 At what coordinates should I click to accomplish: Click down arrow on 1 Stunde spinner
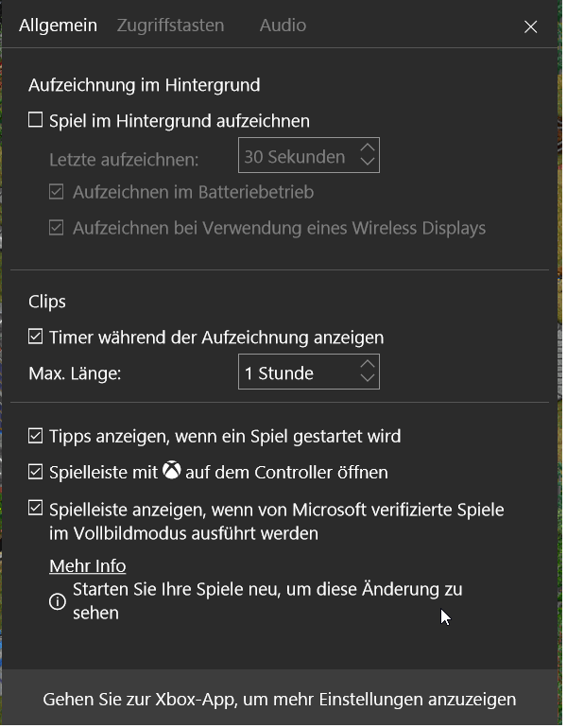click(x=368, y=380)
